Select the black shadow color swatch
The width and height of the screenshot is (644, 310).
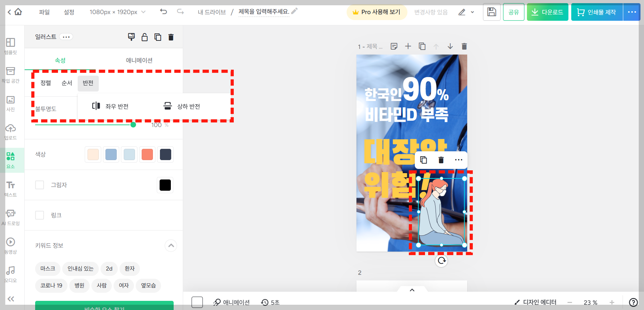click(x=165, y=185)
